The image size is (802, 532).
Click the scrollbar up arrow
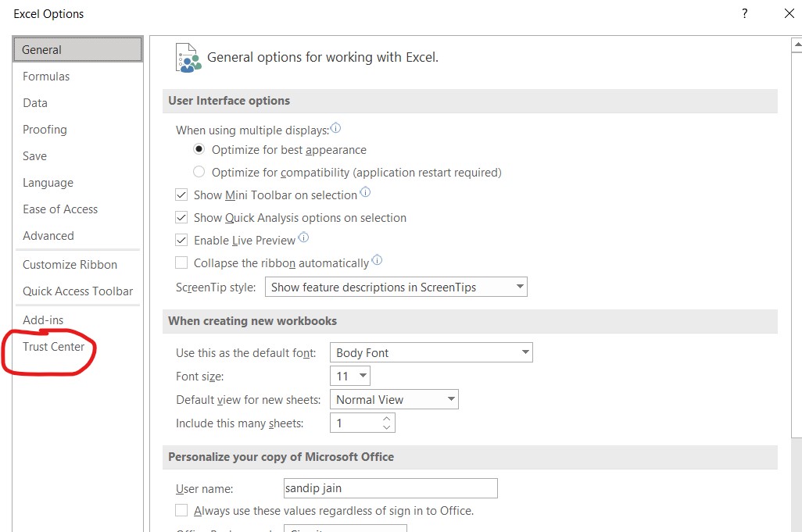[x=795, y=45]
